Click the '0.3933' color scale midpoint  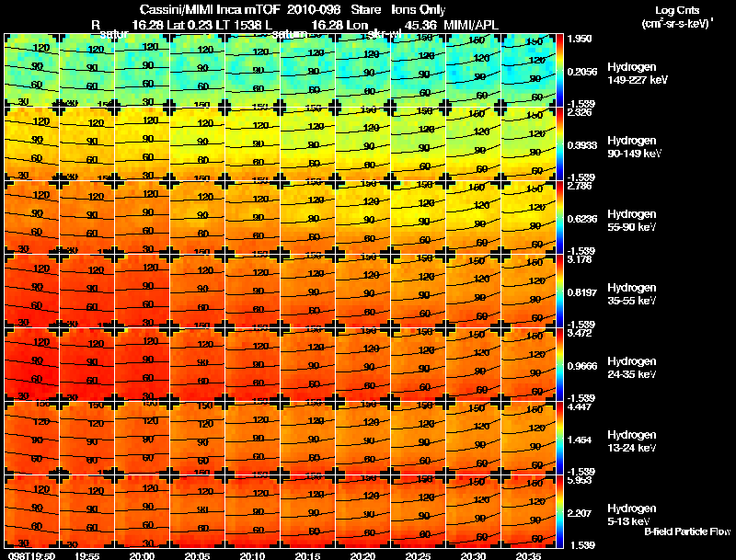point(582,145)
